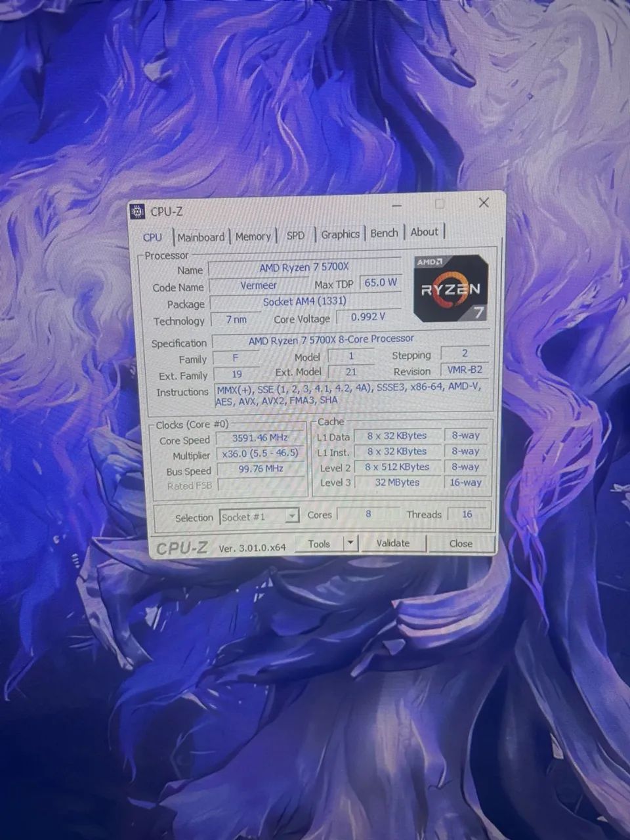630x840 pixels.
Task: Click the Family value F
Action: pos(236,358)
